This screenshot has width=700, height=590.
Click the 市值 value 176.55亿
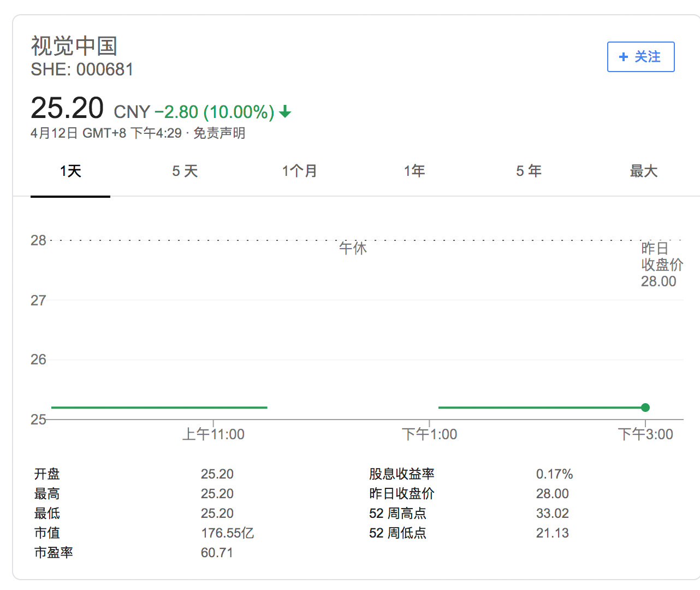pyautogui.click(x=228, y=533)
